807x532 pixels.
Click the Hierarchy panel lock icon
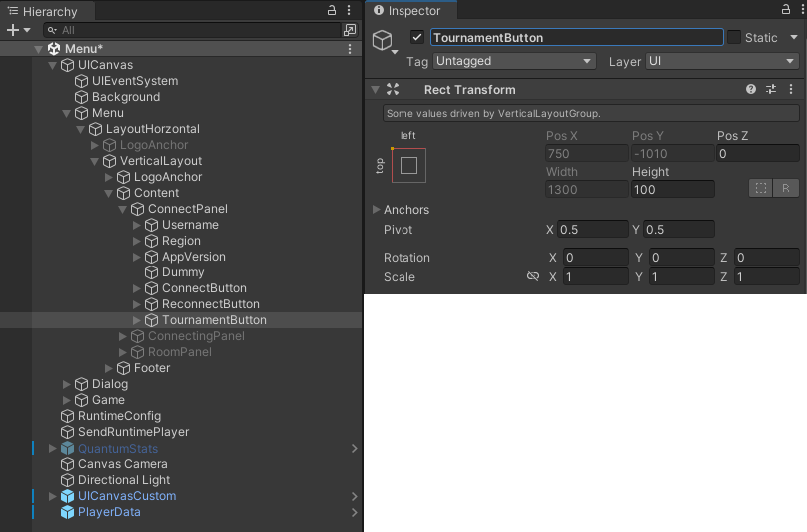click(331, 10)
